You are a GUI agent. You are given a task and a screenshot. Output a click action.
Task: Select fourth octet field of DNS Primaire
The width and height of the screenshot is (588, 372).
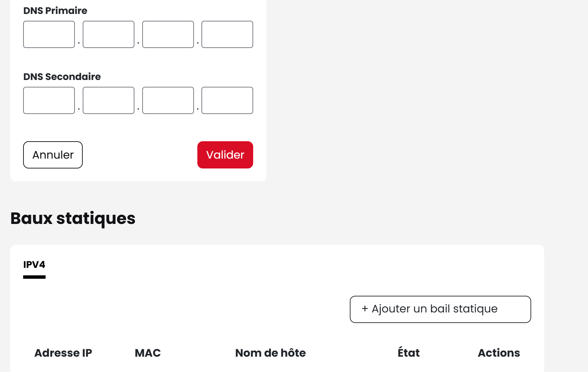[227, 34]
